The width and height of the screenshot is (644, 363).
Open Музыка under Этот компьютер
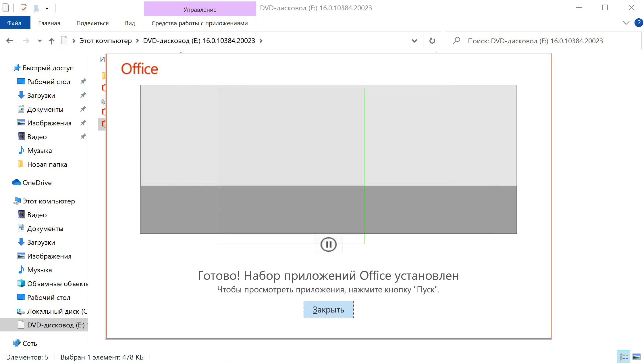39,270
